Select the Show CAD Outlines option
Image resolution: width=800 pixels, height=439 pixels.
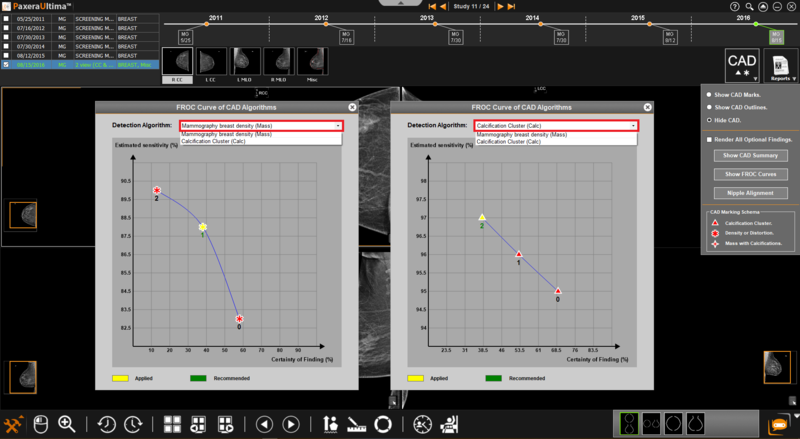[x=710, y=106]
